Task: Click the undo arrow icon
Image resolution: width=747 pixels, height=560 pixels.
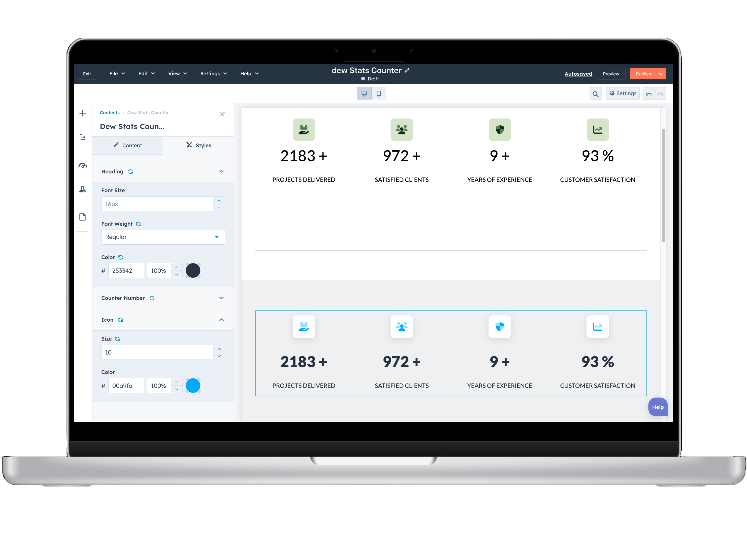Action: tap(648, 94)
